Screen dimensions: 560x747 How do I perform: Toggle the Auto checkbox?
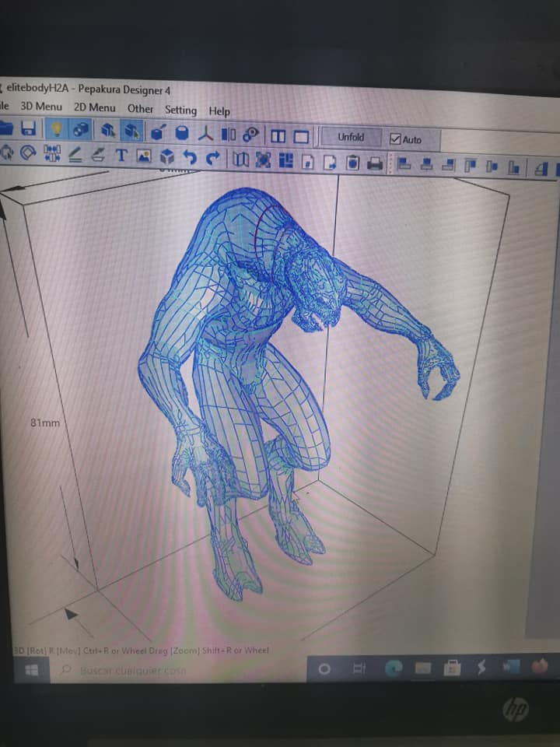click(x=395, y=139)
